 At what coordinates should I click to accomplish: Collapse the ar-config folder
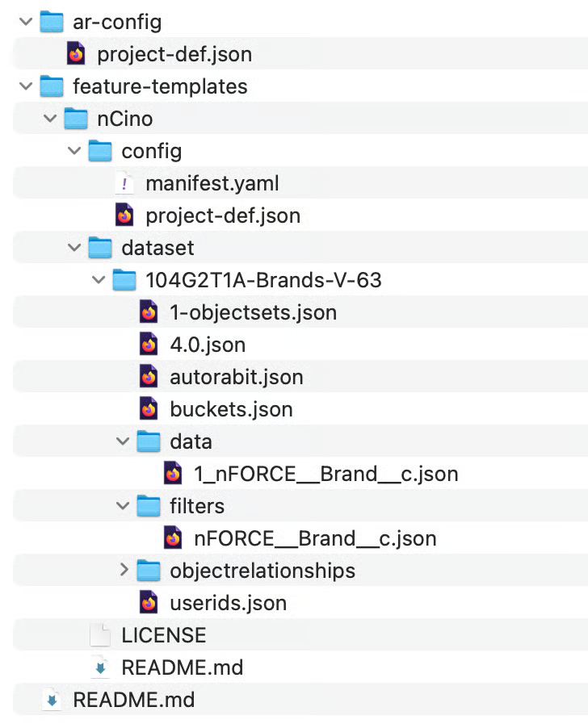[26, 22]
